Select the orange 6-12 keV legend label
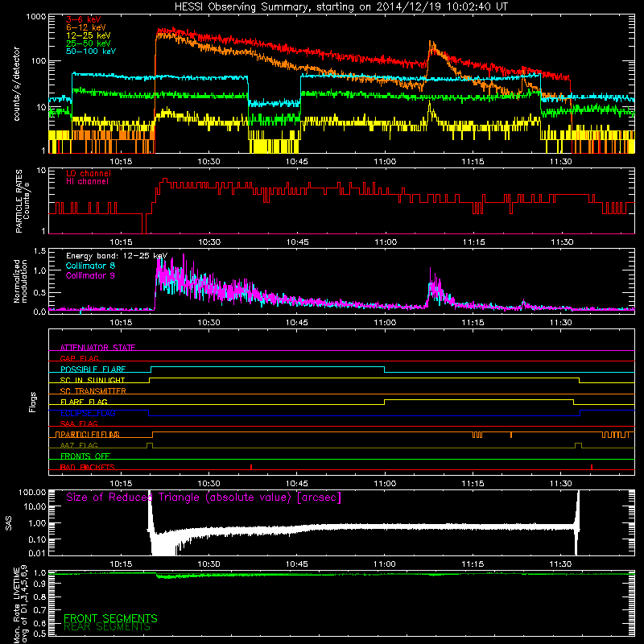The image size is (644, 644). [x=86, y=27]
